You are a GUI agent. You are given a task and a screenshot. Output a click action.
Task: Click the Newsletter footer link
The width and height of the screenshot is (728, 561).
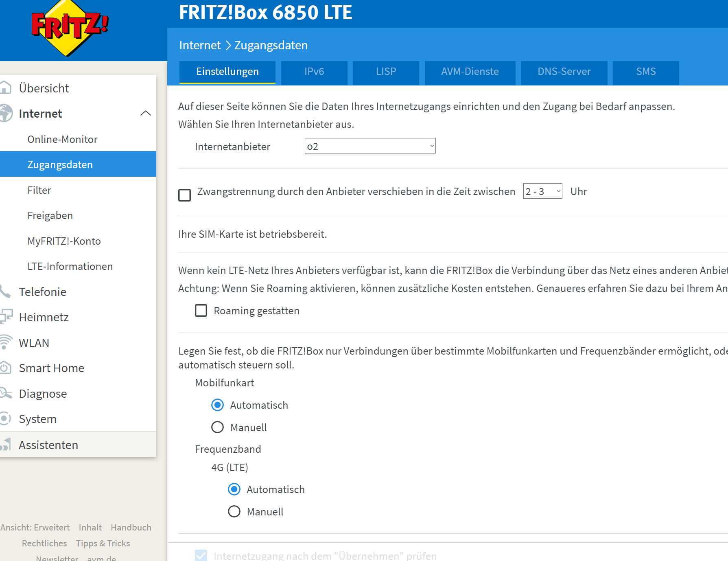click(x=57, y=558)
